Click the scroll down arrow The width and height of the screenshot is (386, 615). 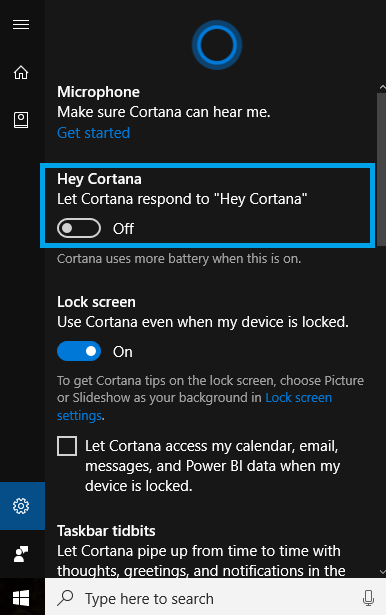(382, 573)
